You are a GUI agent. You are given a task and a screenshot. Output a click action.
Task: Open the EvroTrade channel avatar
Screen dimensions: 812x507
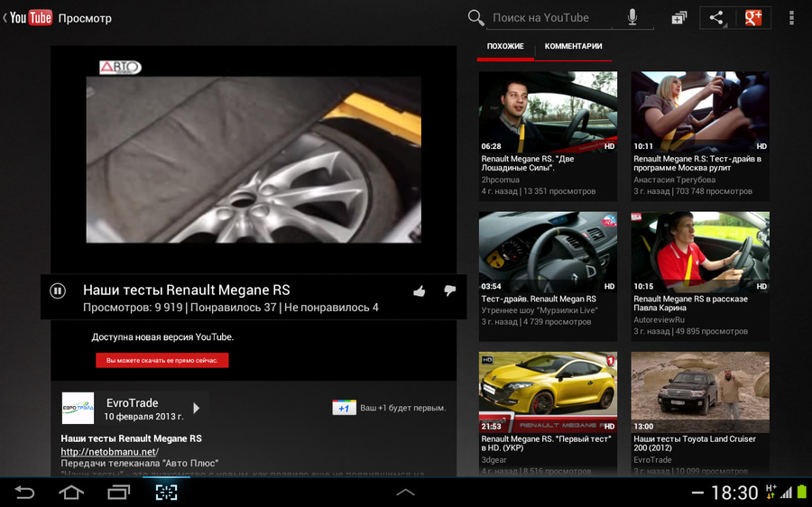click(78, 408)
